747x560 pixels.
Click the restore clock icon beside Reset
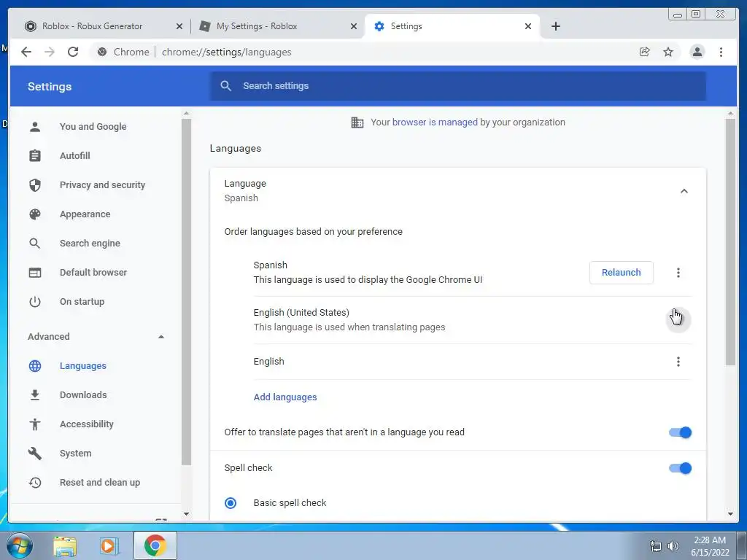click(x=35, y=483)
